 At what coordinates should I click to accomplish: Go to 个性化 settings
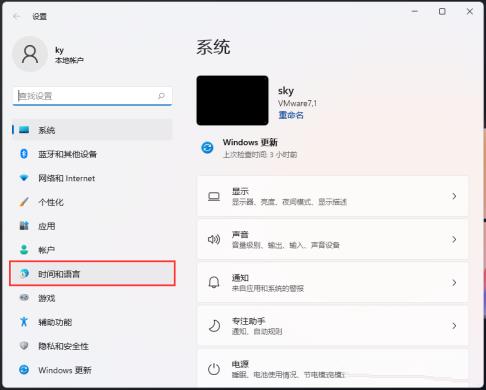pos(92,202)
